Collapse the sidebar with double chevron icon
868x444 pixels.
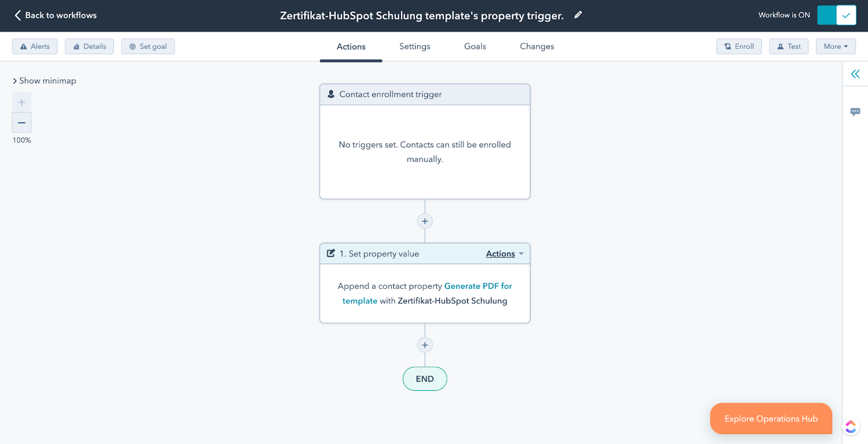click(x=856, y=74)
